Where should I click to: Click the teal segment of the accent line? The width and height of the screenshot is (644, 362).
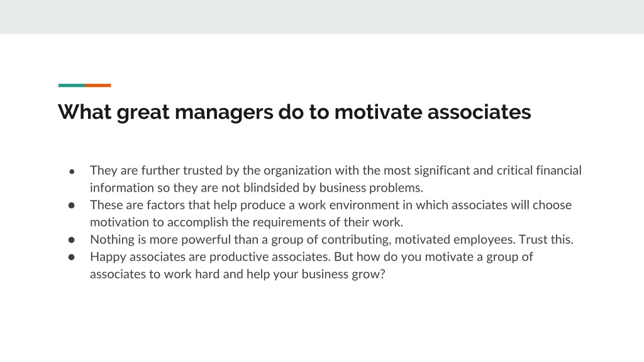point(72,85)
